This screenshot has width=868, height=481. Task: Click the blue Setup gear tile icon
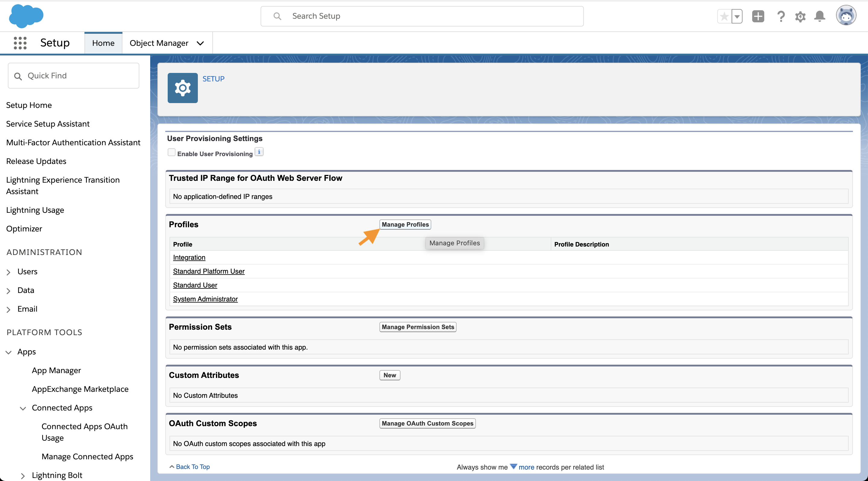183,88
